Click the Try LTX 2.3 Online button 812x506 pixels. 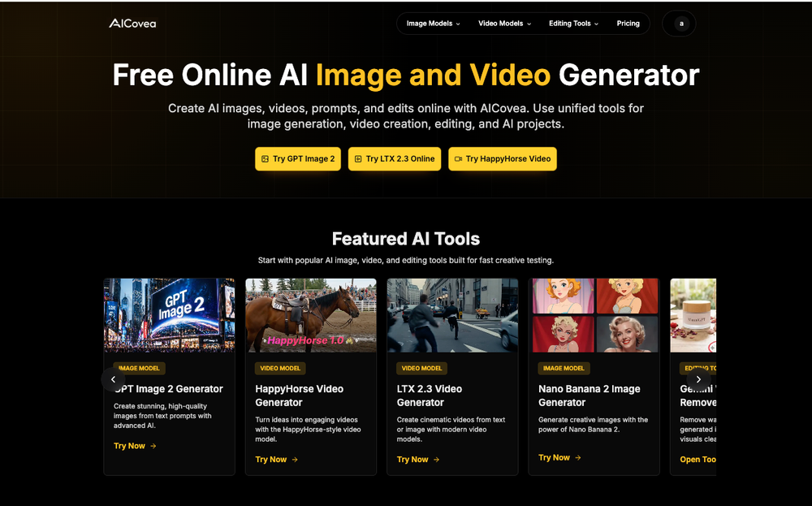point(395,159)
